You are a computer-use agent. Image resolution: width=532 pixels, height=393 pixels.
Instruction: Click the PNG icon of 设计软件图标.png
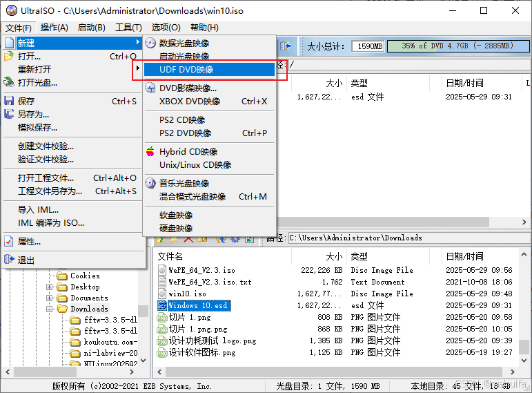coord(162,352)
